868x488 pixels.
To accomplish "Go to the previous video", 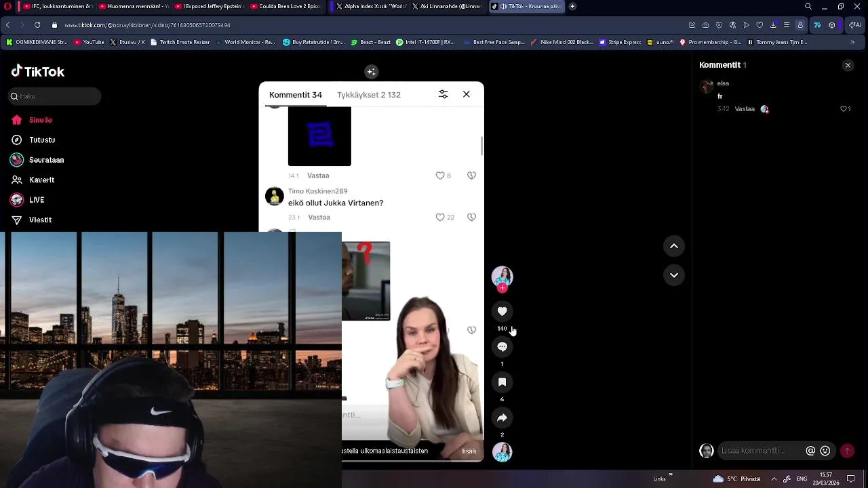I will point(674,246).
